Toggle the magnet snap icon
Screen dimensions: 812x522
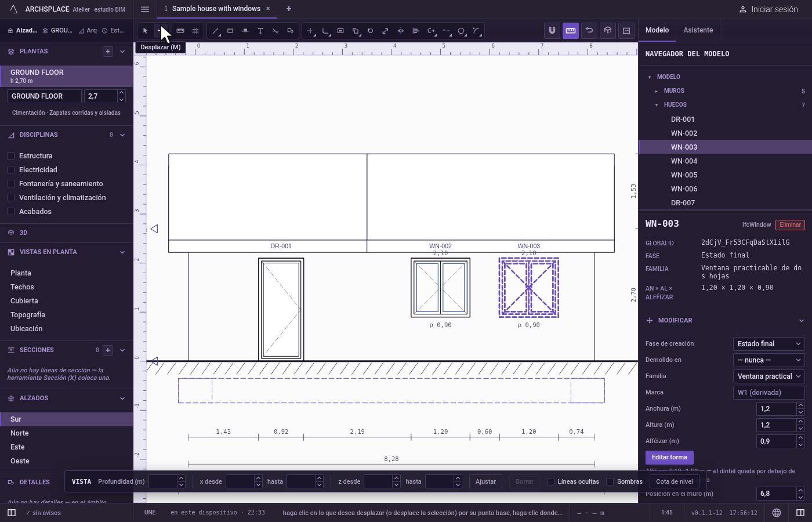pyautogui.click(x=552, y=30)
